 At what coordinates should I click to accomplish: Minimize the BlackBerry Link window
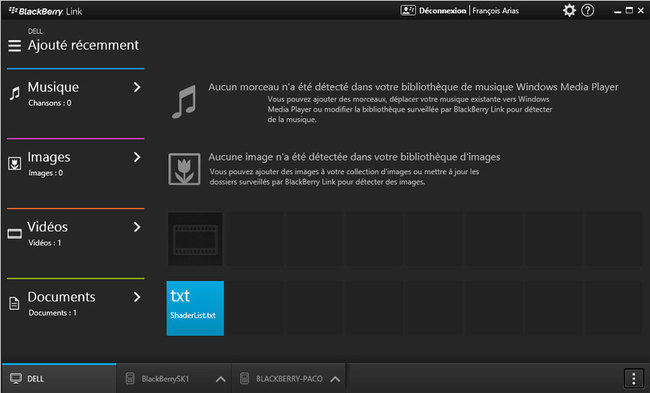618,11
